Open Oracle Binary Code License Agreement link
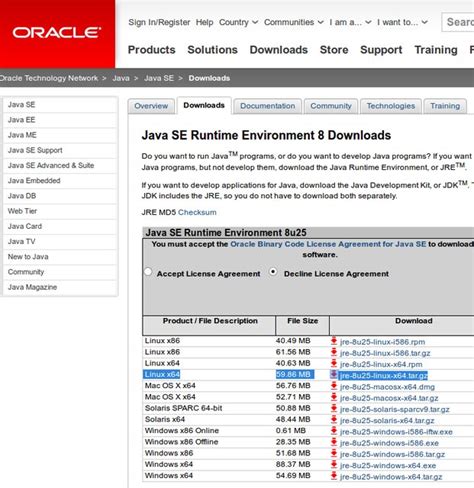Viewport: 474px width, 488px height. pos(328,244)
